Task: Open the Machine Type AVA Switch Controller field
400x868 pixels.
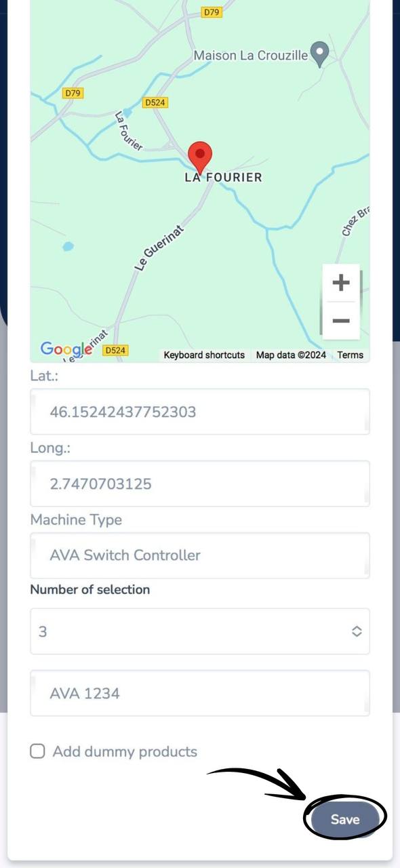Action: point(200,555)
